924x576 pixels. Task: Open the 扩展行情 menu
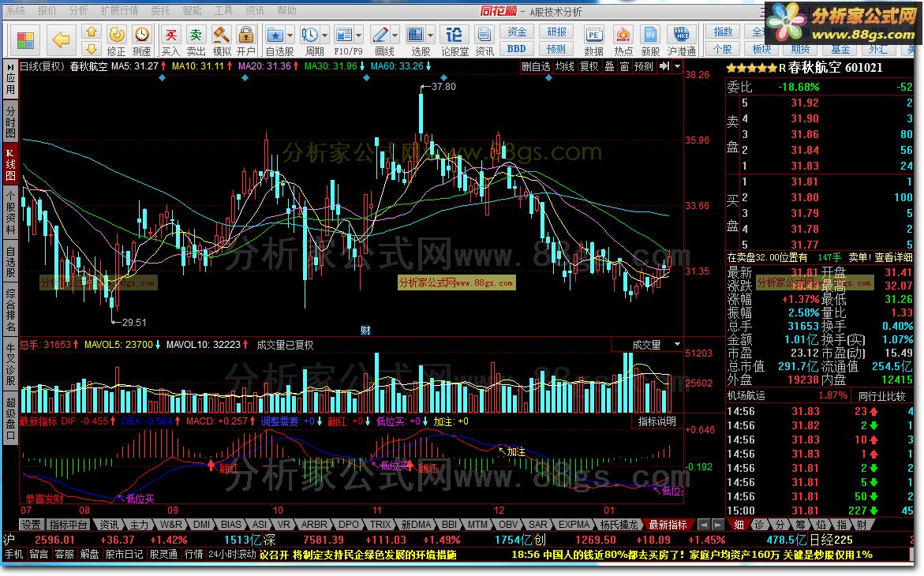coord(119,10)
